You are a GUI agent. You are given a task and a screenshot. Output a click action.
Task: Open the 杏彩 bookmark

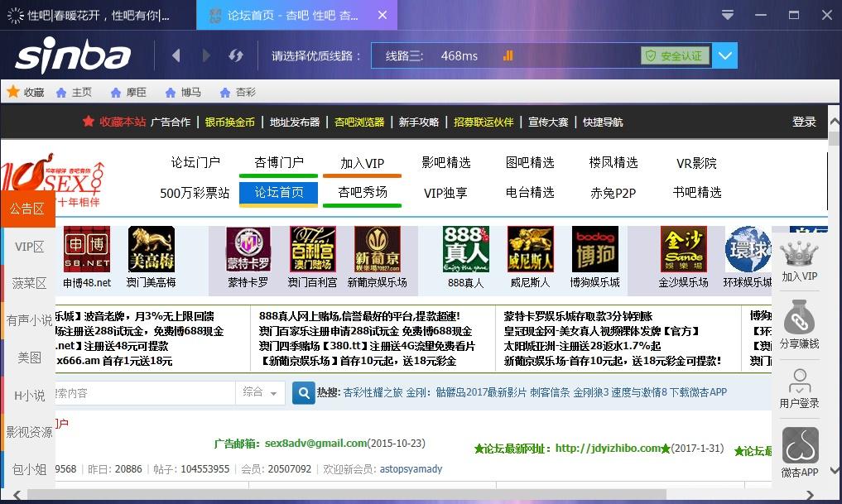(x=238, y=93)
